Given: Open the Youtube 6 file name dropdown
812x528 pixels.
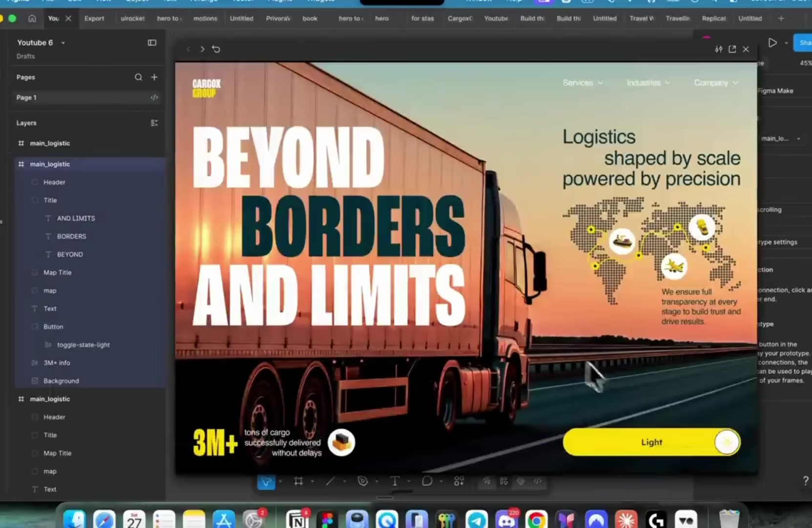Looking at the screenshot, I should [x=63, y=43].
